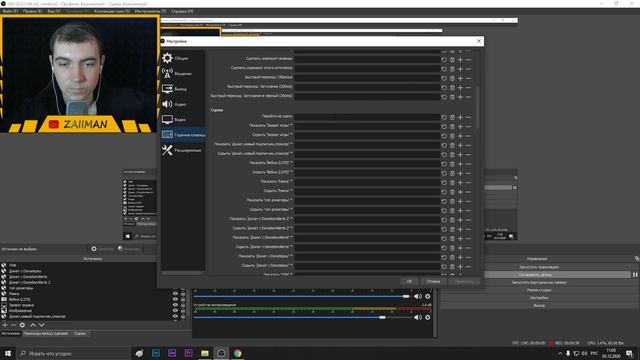Move source down with arrow icon
The image size is (640, 360).
[x=41, y=325]
